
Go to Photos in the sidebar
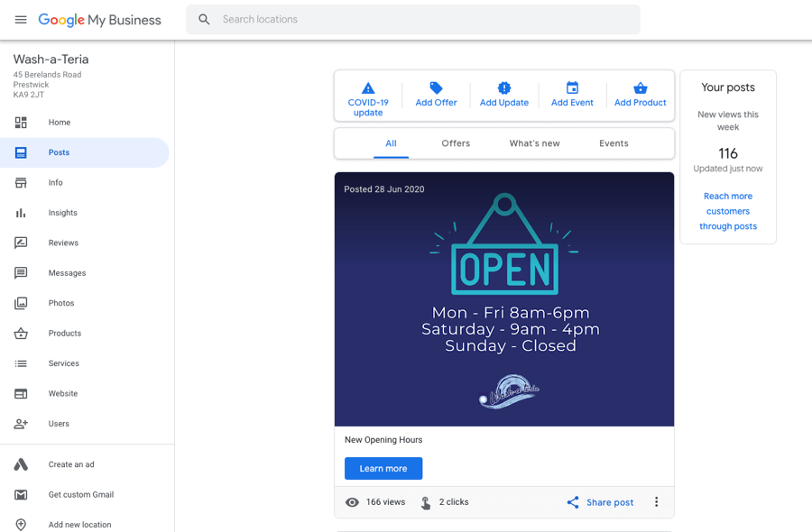(x=61, y=303)
